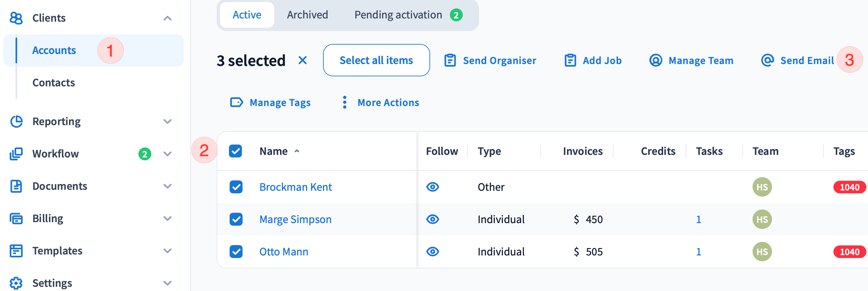Screen dimensions: 868x291
Task: Click the Send Organiser clipboard icon
Action: click(450, 61)
